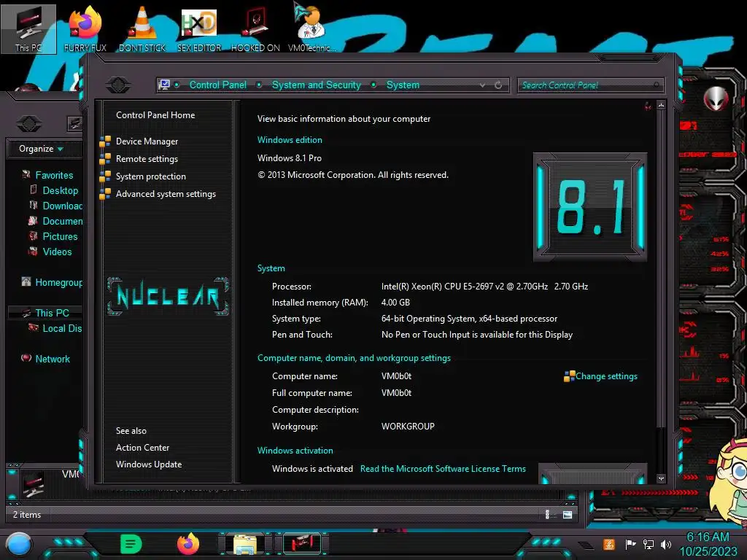Click the Device Manager shield icon
Screen dimensions: 747x560
tap(105, 141)
